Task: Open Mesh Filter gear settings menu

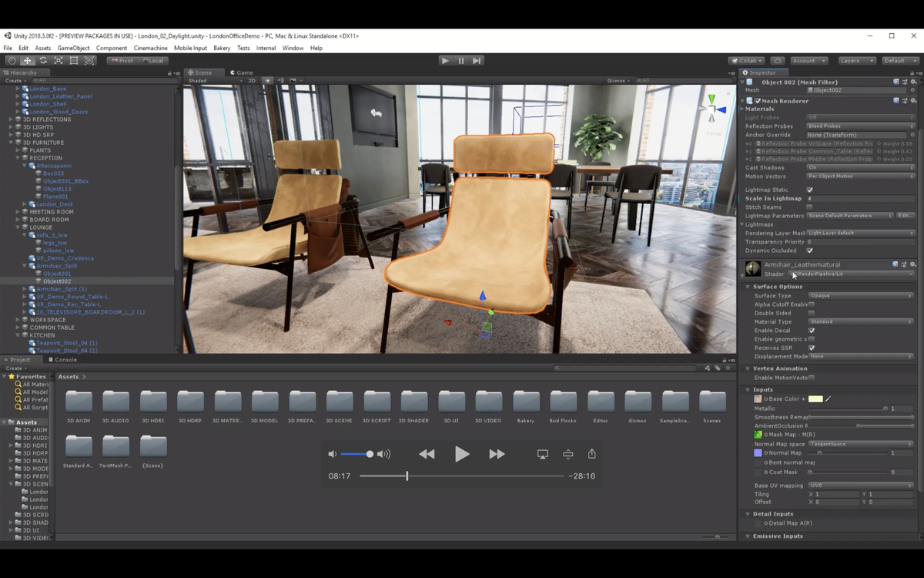Action: tap(913, 82)
